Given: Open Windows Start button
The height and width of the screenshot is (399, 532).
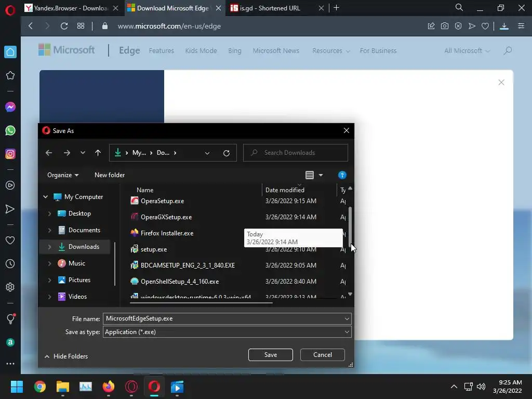Looking at the screenshot, I should [17, 387].
